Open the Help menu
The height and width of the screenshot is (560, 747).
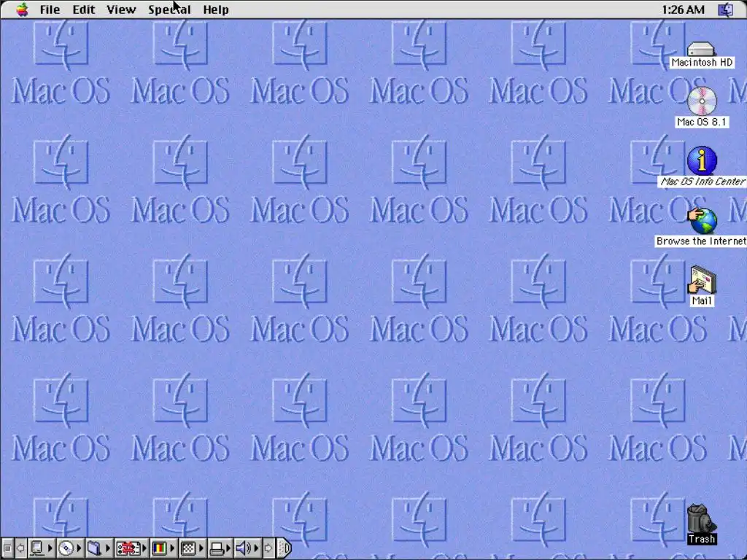tap(216, 9)
